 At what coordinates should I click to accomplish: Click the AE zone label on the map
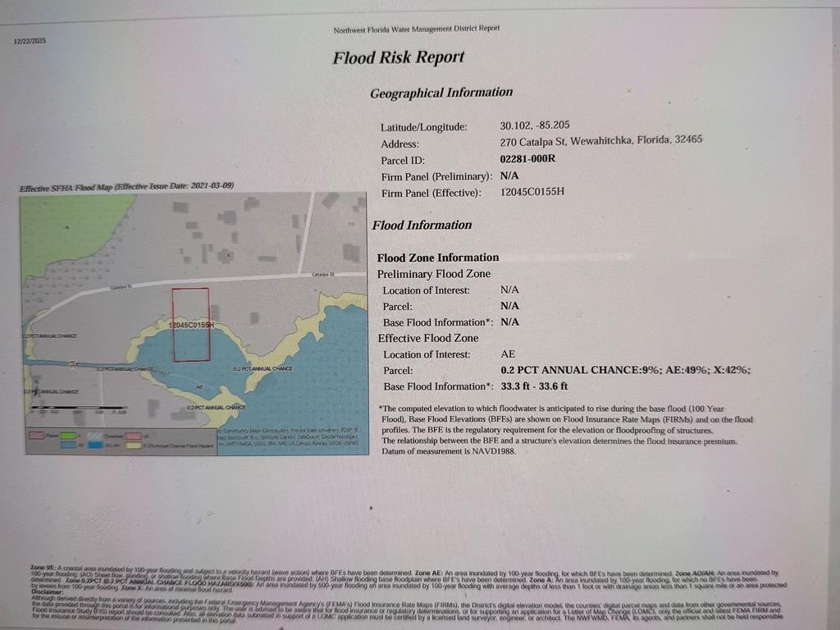[199, 386]
